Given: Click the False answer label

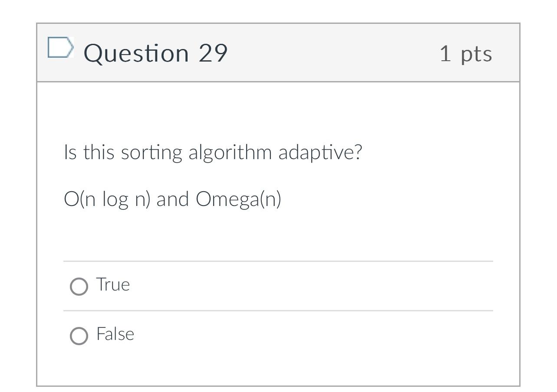Looking at the screenshot, I should tap(115, 334).
